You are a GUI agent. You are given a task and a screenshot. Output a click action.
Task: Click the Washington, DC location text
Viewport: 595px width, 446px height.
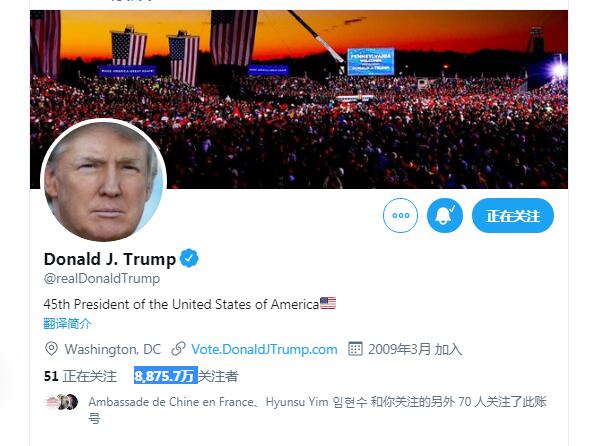coord(113,349)
